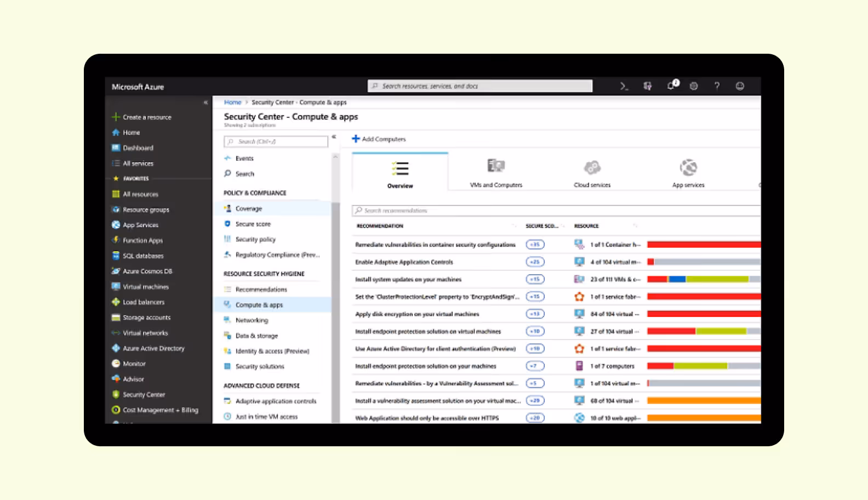Click the Create a resource plus icon
868x500 pixels.
tap(116, 117)
